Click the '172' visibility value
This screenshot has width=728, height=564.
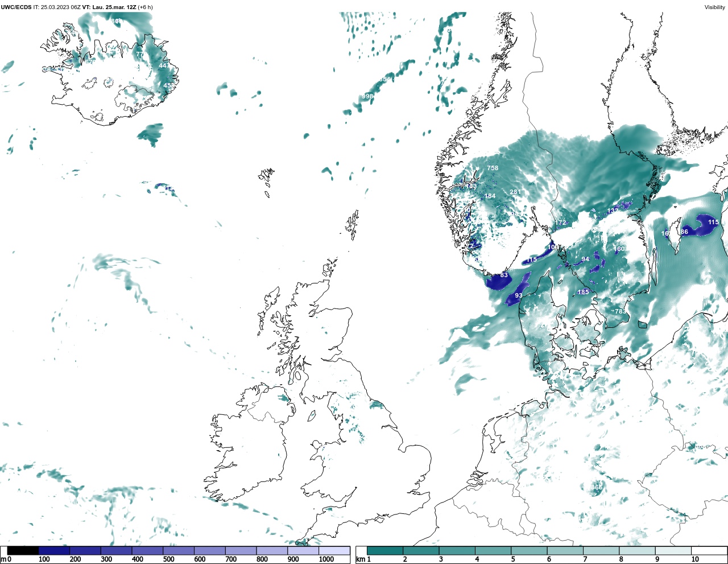pos(561,223)
